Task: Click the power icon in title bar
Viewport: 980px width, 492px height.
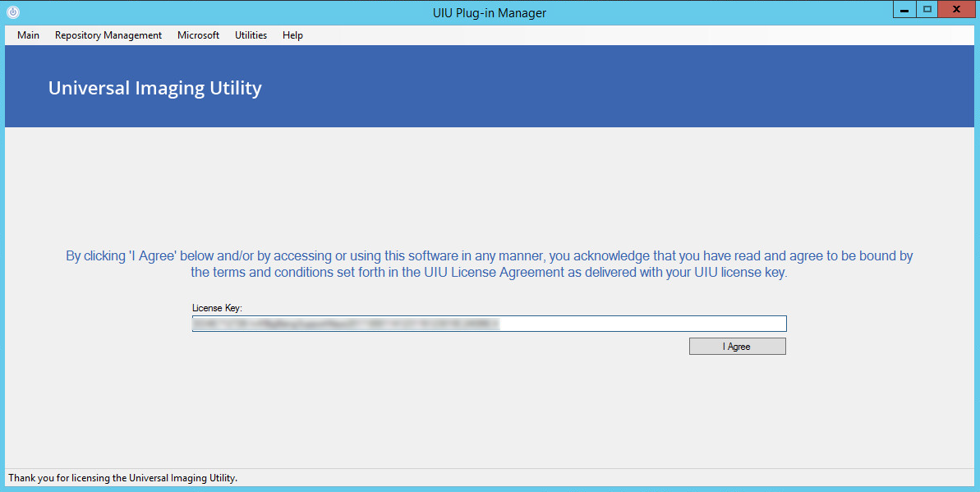Action: (13, 11)
